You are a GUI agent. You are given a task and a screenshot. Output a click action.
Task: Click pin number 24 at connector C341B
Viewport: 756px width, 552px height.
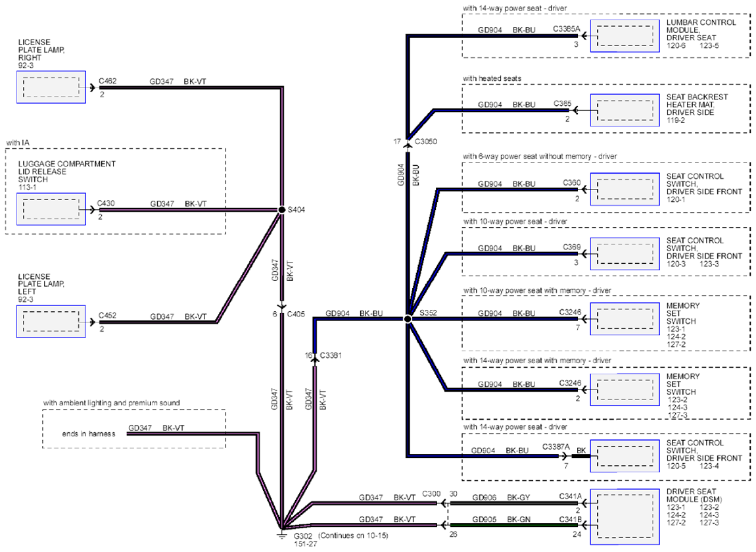[x=577, y=534]
